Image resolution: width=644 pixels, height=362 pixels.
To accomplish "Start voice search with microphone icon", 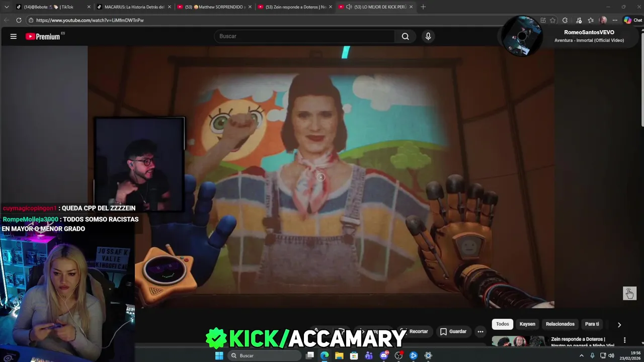I will click(428, 36).
